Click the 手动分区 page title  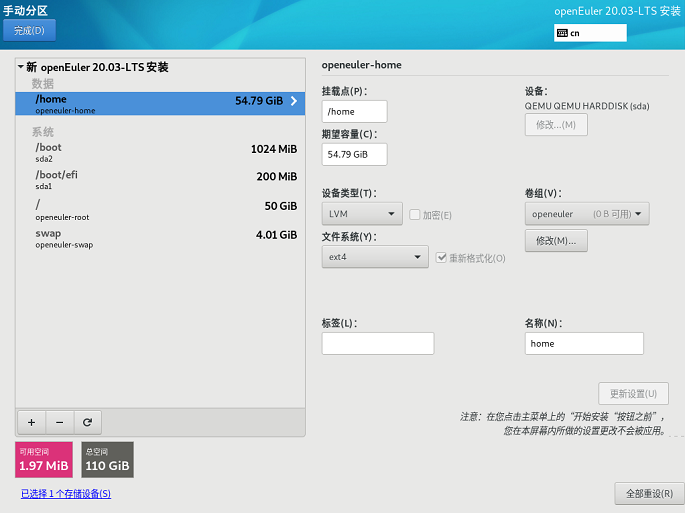25,10
